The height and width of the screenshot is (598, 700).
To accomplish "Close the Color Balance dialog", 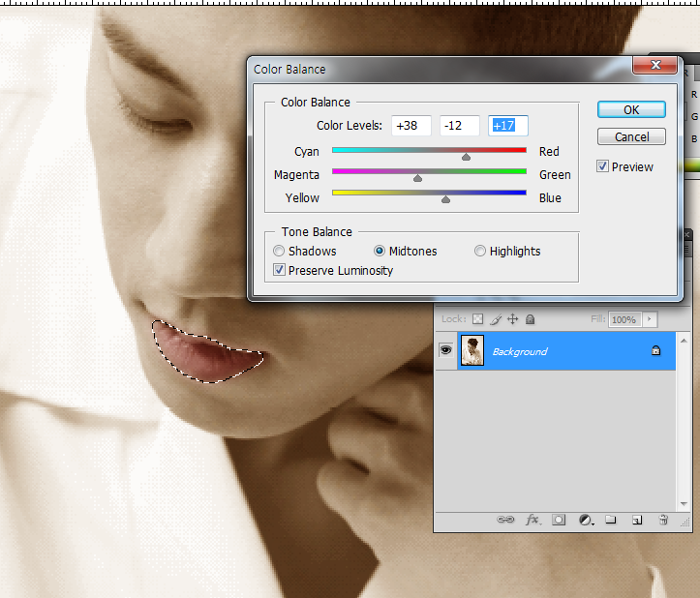I will pos(654,65).
